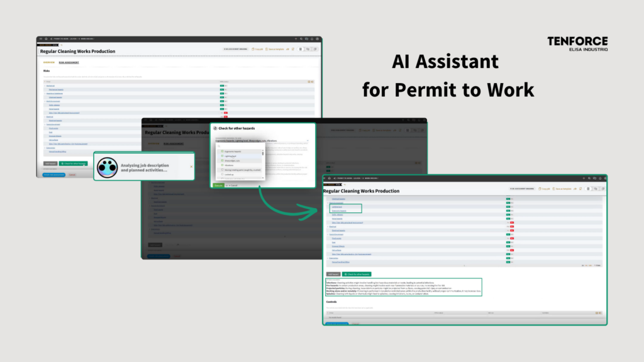
Task: Toggle Yes on Lighting level row, bottom-right window
Action: click(508, 207)
